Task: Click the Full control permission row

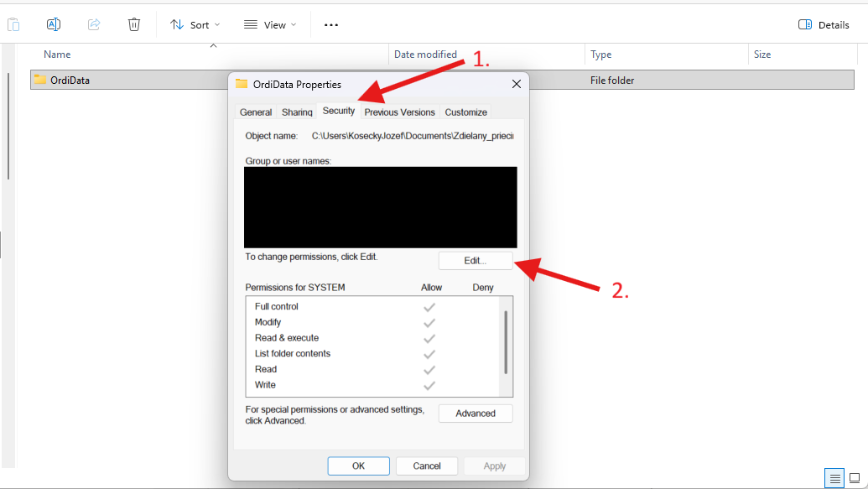Action: [x=372, y=306]
